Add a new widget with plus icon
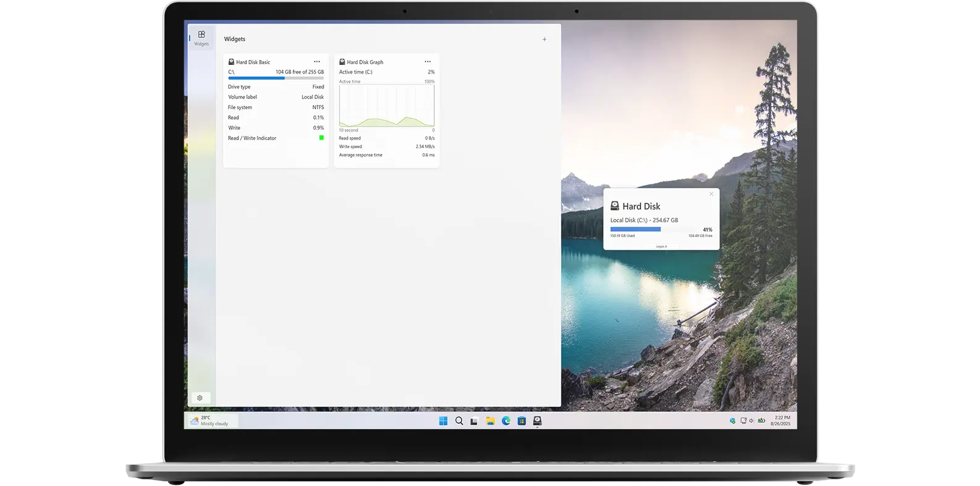The height and width of the screenshot is (486, 980). (544, 40)
